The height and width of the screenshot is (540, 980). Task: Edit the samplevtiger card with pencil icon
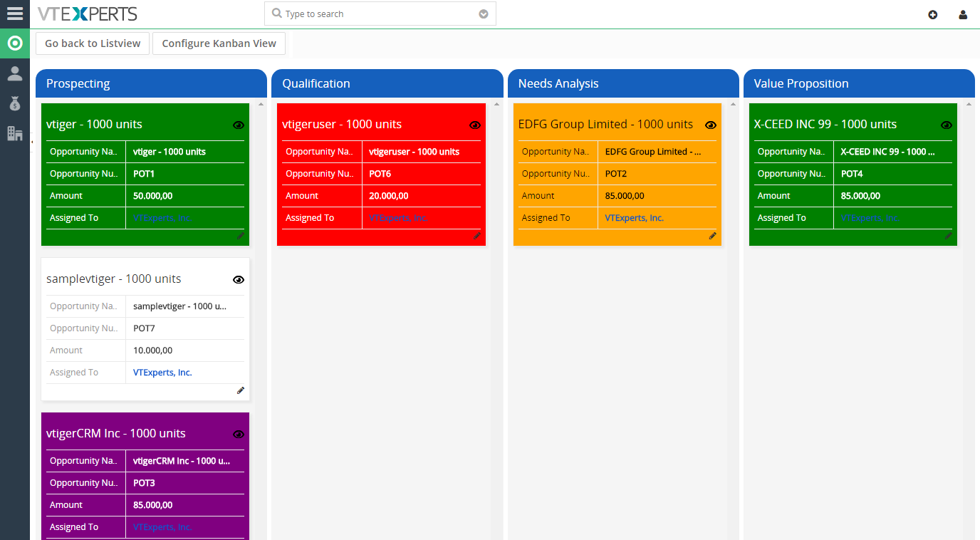pos(241,390)
